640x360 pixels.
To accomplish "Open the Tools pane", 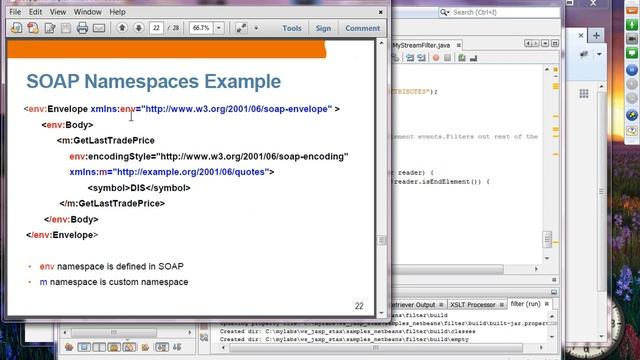I will click(292, 28).
